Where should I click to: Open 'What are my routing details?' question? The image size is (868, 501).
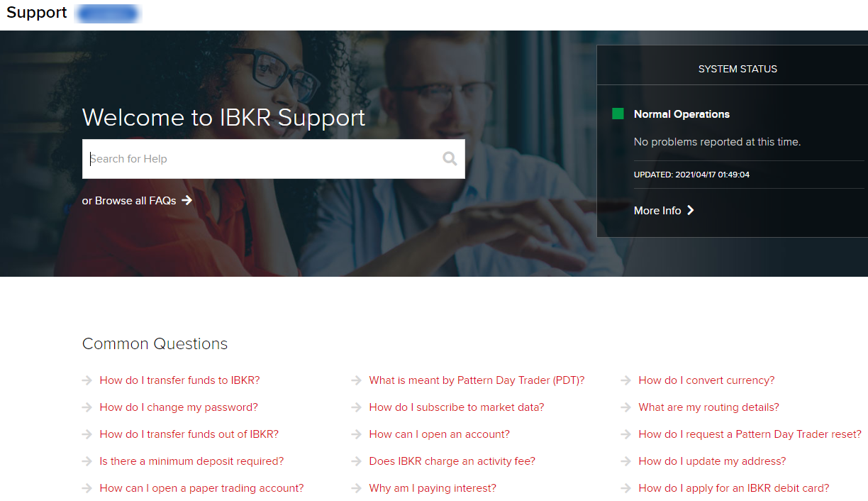click(709, 407)
